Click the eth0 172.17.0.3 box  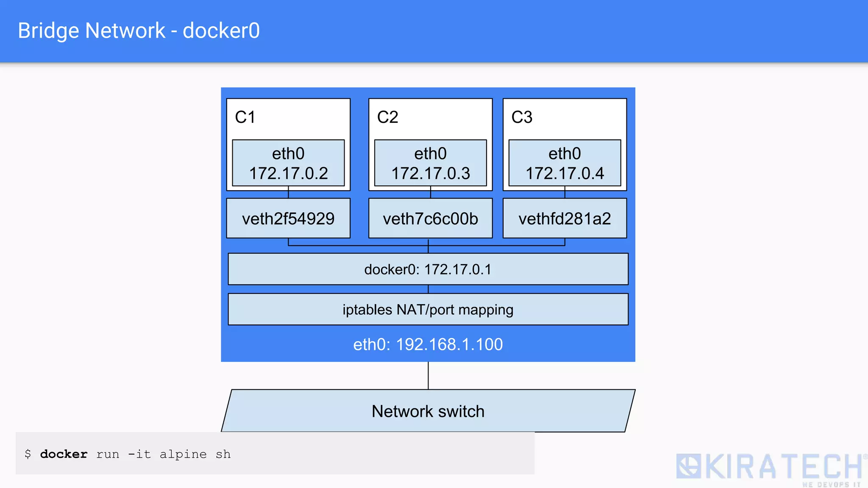click(x=430, y=163)
